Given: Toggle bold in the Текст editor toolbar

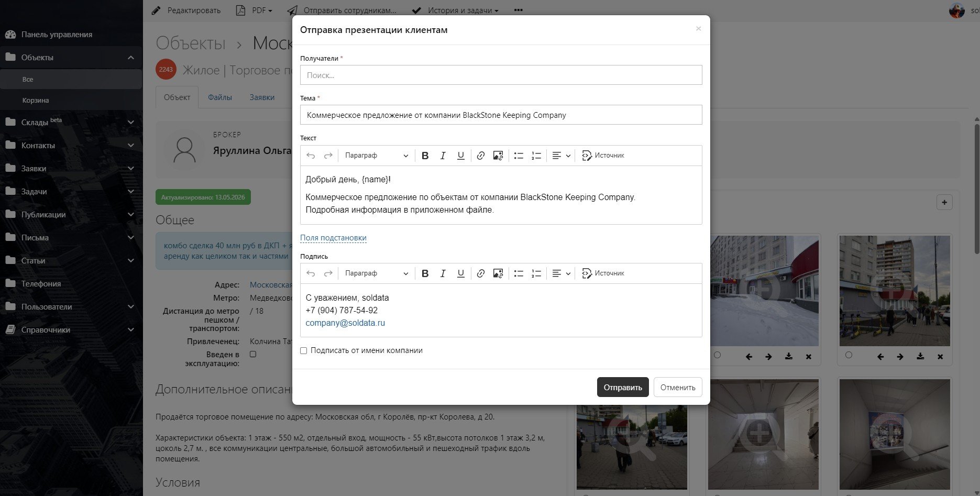Looking at the screenshot, I should click(x=425, y=156).
